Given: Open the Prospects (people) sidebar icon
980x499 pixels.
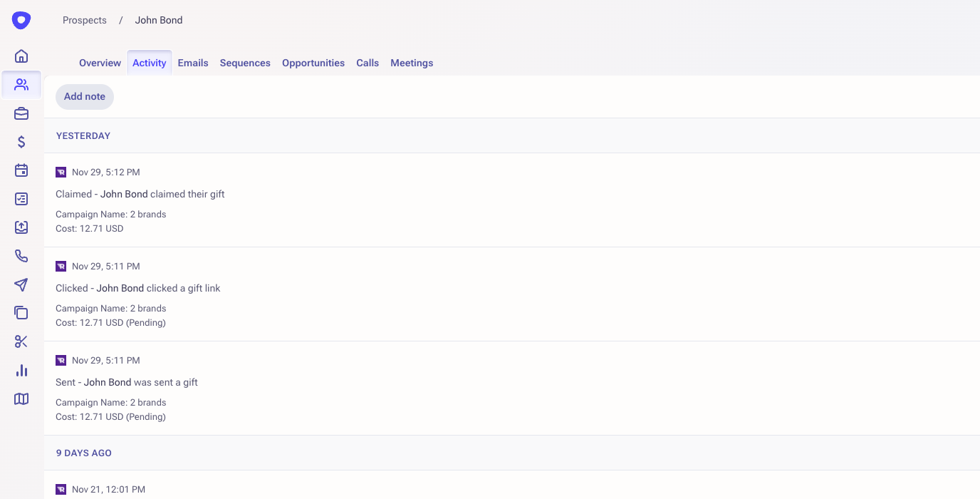Looking at the screenshot, I should pos(21,84).
